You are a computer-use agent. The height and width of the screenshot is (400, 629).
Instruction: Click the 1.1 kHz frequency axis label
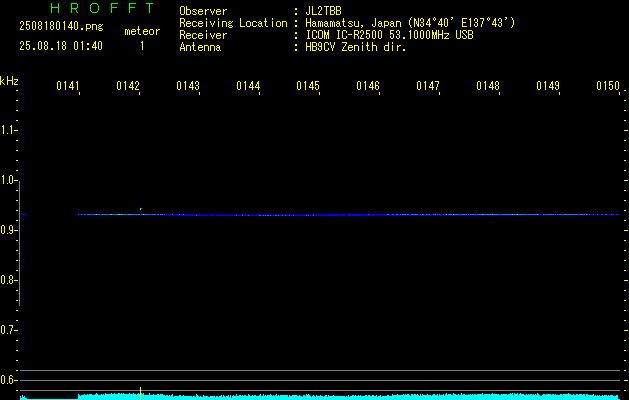click(8, 130)
